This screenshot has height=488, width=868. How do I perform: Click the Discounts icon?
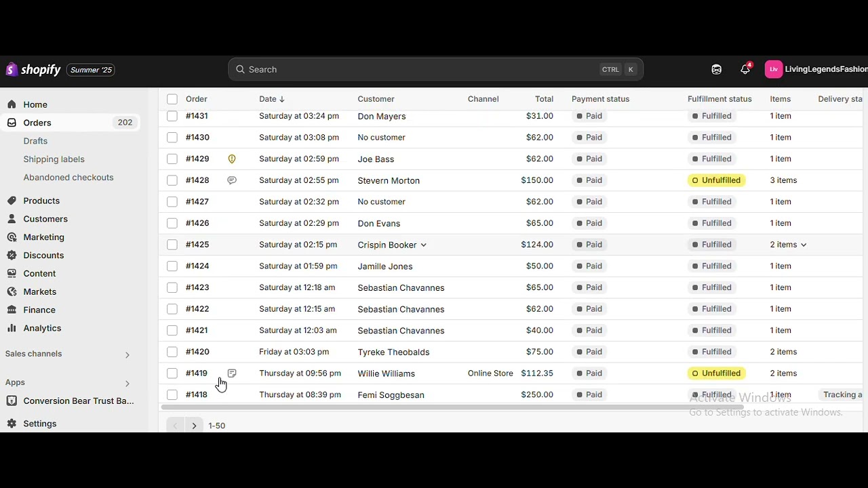point(12,256)
